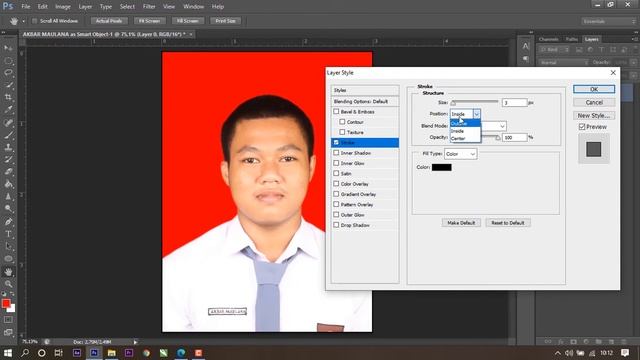This screenshot has width=640, height=360.
Task: Select the History Brush tool
Action: click(x=8, y=160)
